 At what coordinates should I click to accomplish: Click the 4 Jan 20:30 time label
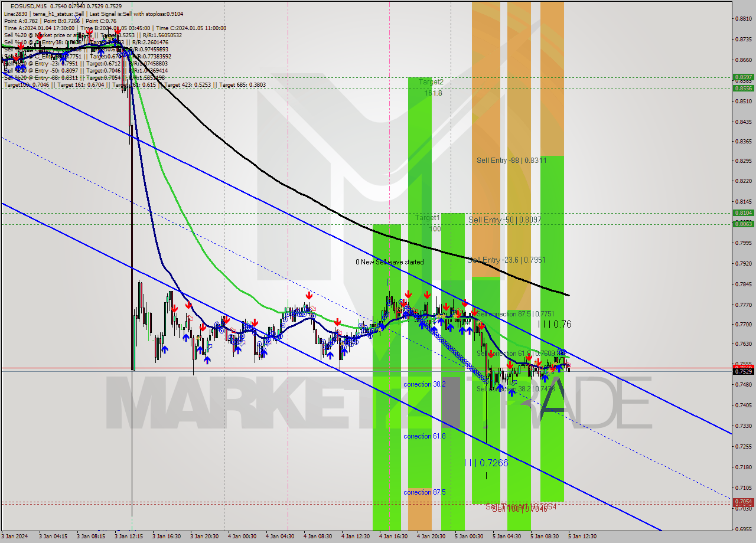(x=431, y=537)
